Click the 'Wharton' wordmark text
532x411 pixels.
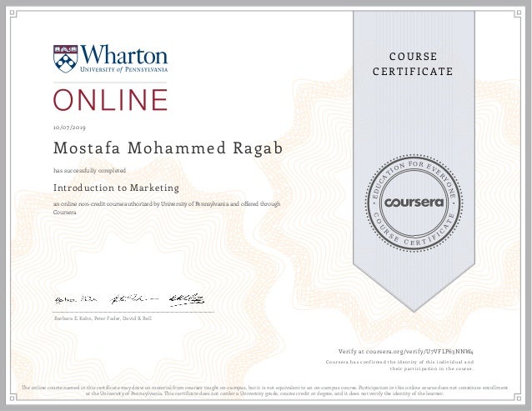pyautogui.click(x=124, y=54)
